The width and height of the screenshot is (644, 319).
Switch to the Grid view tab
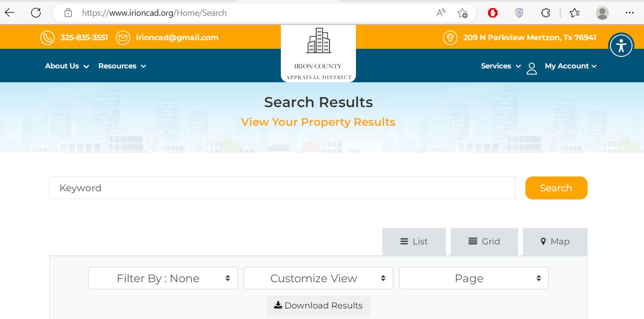pyautogui.click(x=484, y=242)
